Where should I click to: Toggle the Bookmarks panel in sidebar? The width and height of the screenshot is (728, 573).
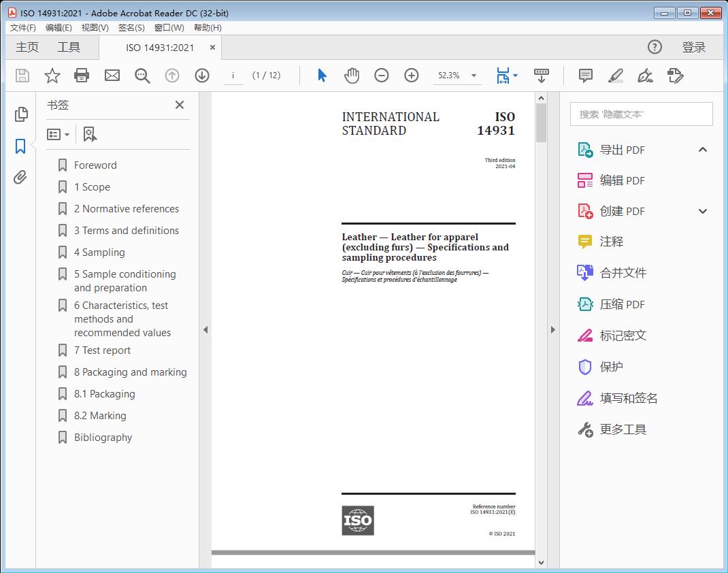(20, 146)
